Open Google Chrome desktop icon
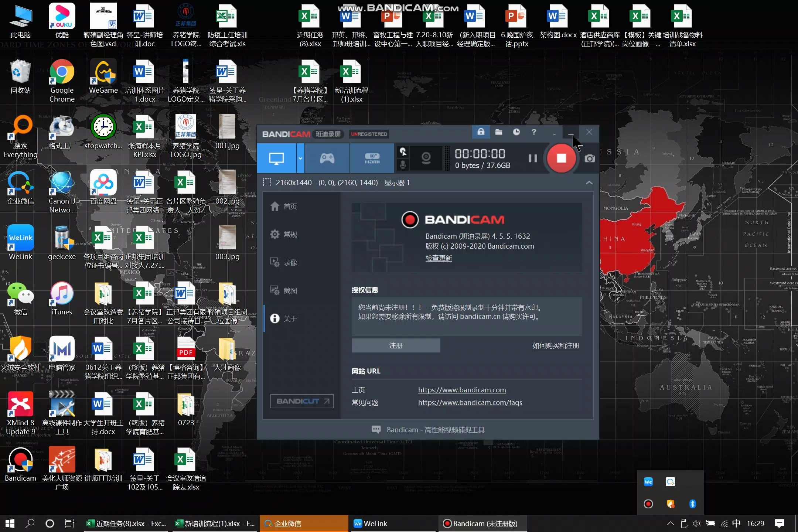Screen dimensions: 798x532 [62, 81]
